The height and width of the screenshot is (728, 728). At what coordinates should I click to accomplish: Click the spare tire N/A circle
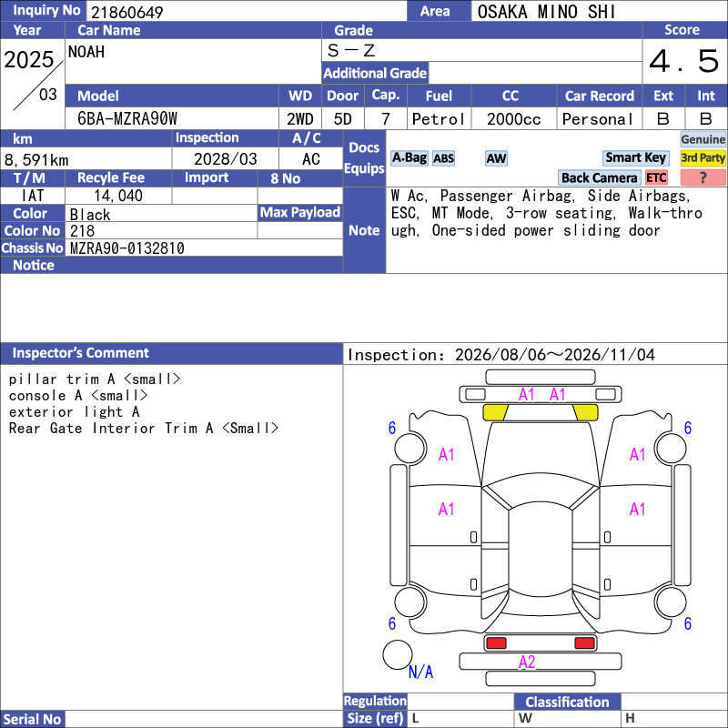click(398, 654)
